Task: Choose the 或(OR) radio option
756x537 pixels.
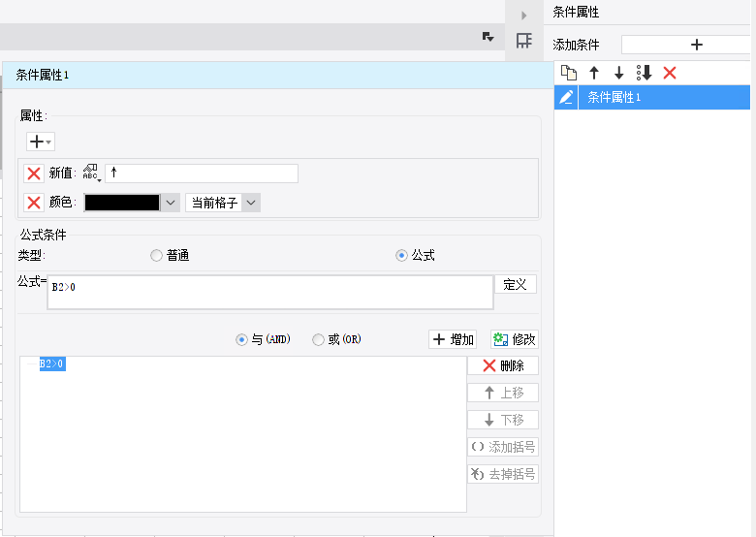Action: pyautogui.click(x=318, y=340)
